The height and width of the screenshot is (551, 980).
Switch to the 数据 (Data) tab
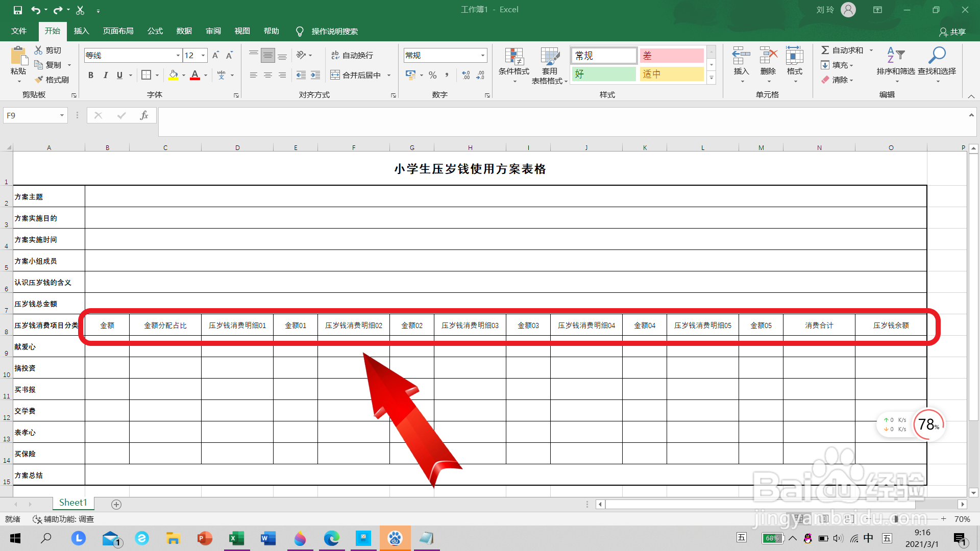pyautogui.click(x=184, y=31)
